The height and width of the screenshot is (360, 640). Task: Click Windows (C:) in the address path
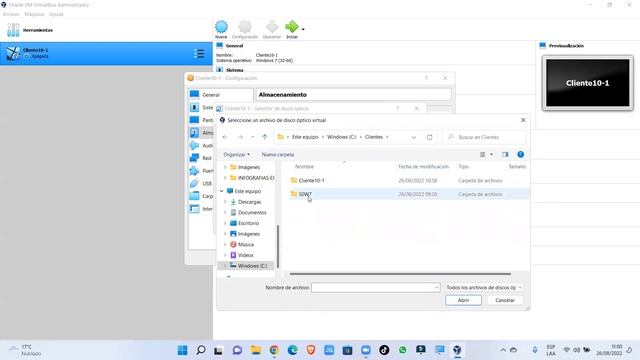click(x=342, y=137)
